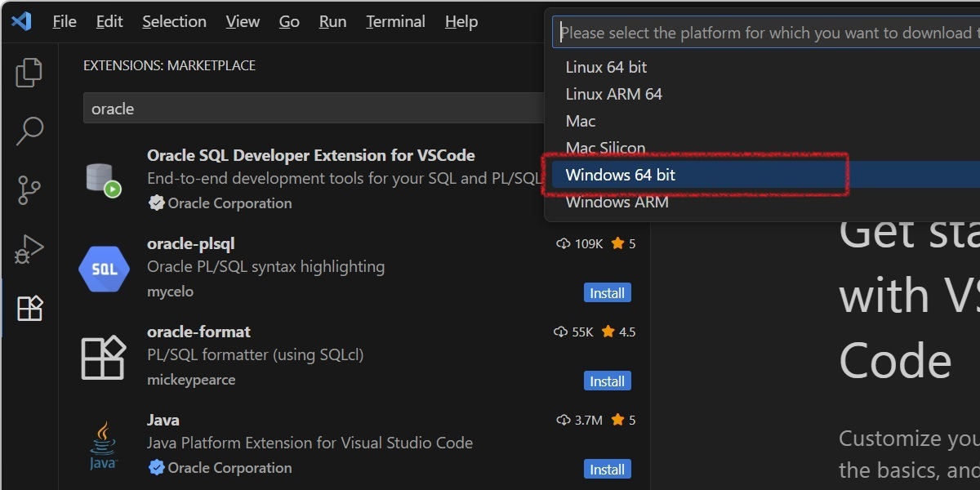
Task: Open the Search view
Action: (x=29, y=131)
